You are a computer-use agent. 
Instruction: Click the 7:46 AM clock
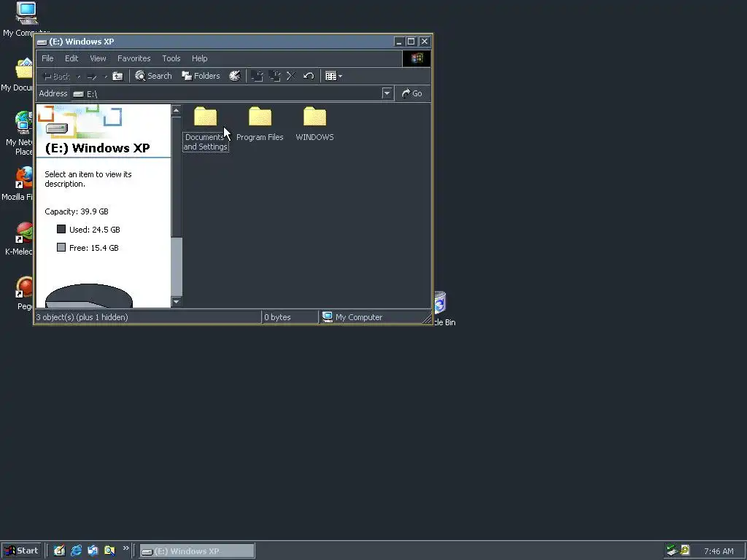719,551
